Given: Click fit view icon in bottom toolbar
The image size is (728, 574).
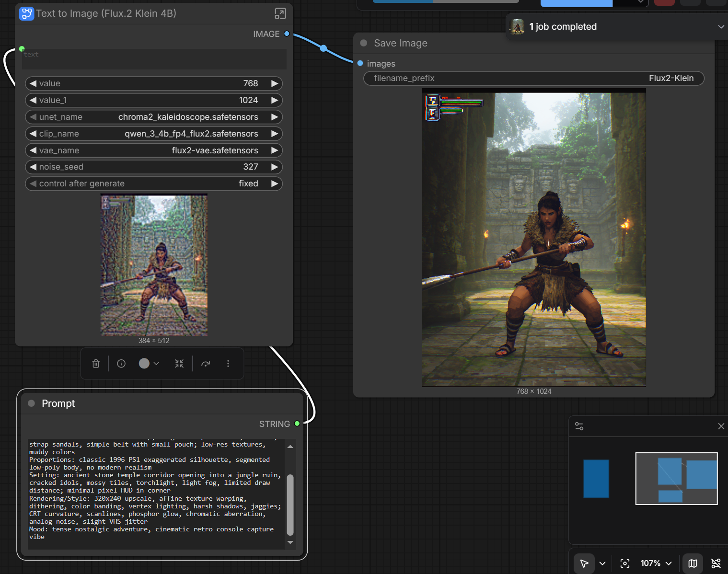Looking at the screenshot, I should (625, 563).
